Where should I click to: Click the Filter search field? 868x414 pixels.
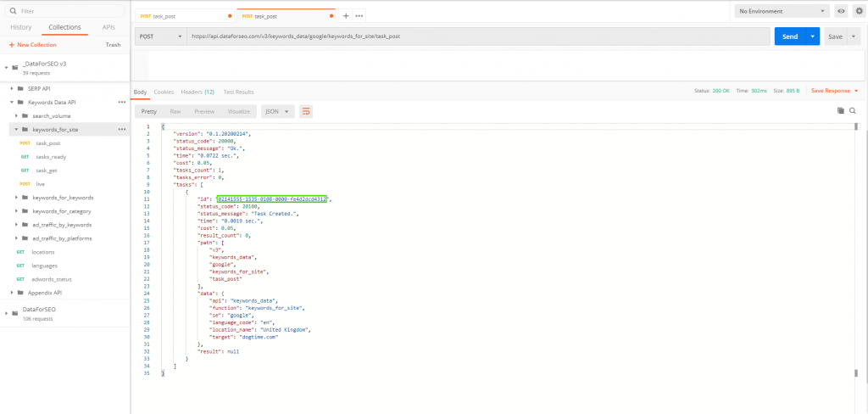[64, 11]
